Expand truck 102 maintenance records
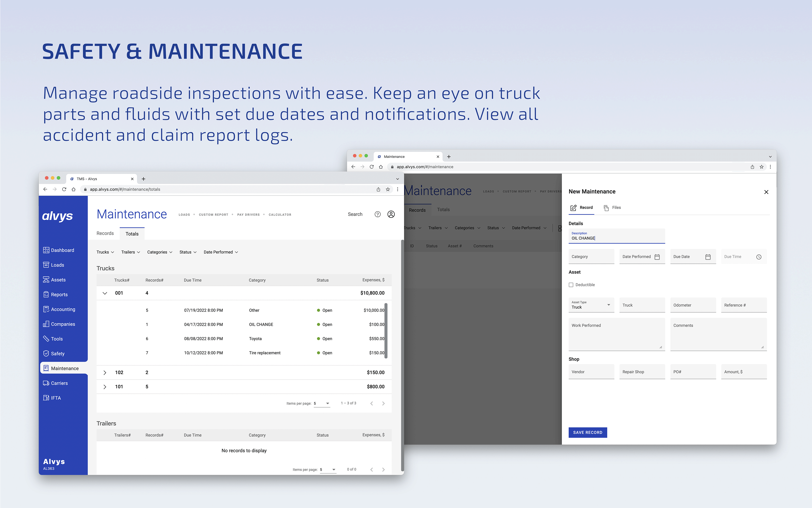812x508 pixels. pos(105,372)
